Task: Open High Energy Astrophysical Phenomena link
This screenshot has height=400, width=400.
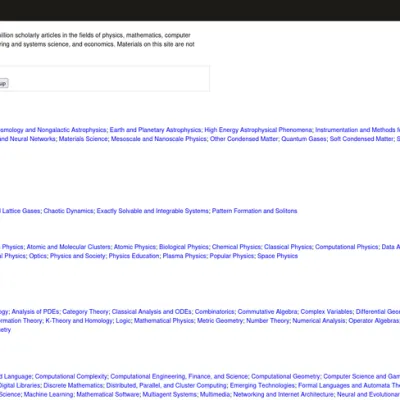Action: pos(258,130)
